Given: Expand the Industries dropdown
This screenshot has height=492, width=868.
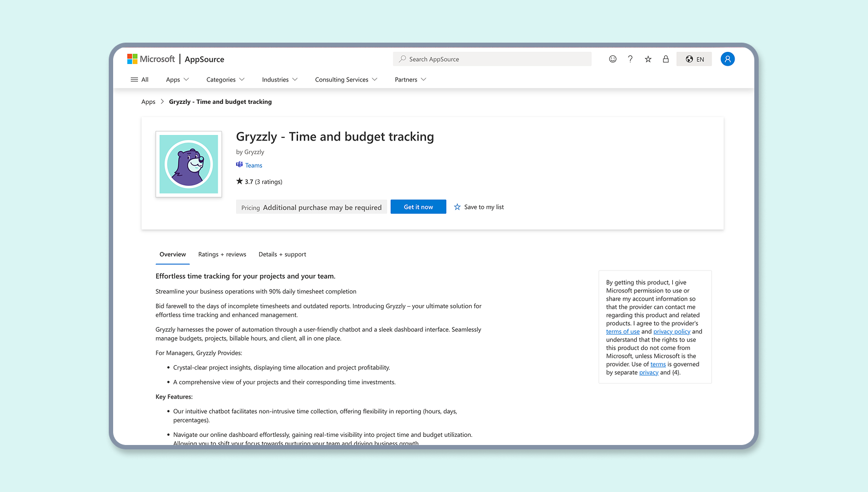Looking at the screenshot, I should point(280,80).
